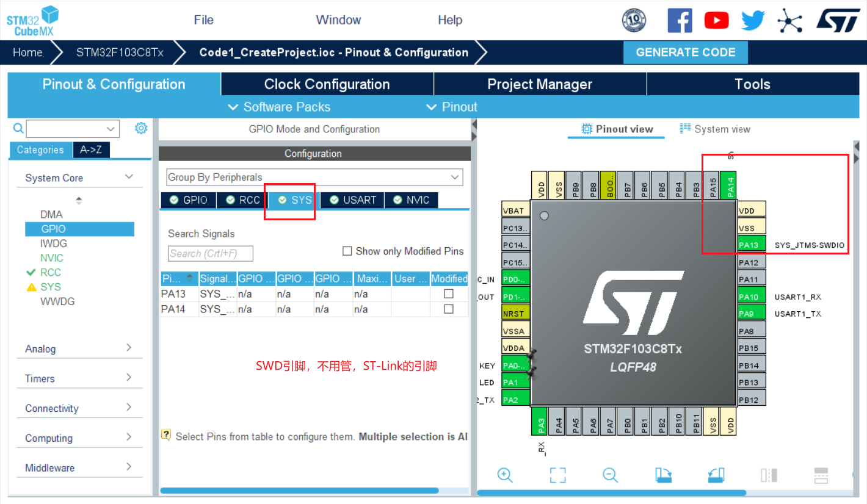Sort table by Pin column header
The height and width of the screenshot is (504, 867).
pyautogui.click(x=179, y=278)
